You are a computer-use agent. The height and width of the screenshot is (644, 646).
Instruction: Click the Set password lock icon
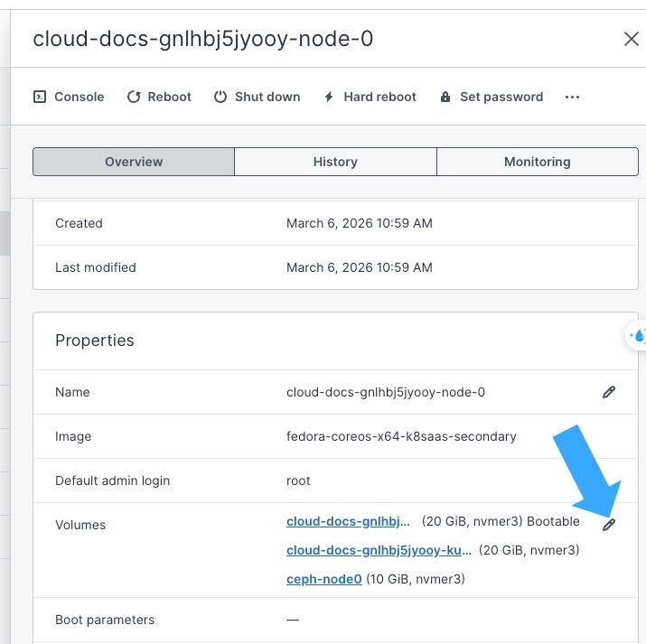pyautogui.click(x=445, y=97)
